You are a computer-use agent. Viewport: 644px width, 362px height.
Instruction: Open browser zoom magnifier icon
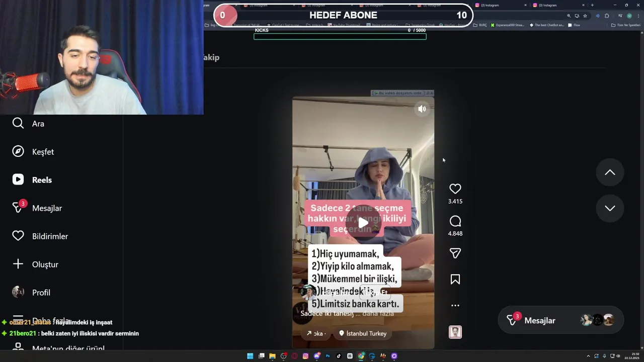pyautogui.click(x=569, y=16)
